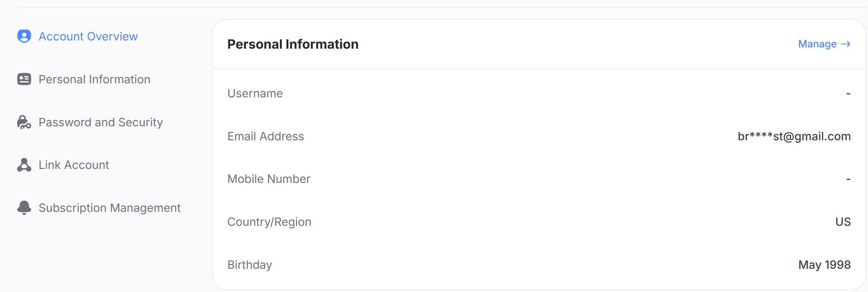Click the Manage link
The image size is (868, 292).
tap(817, 44)
